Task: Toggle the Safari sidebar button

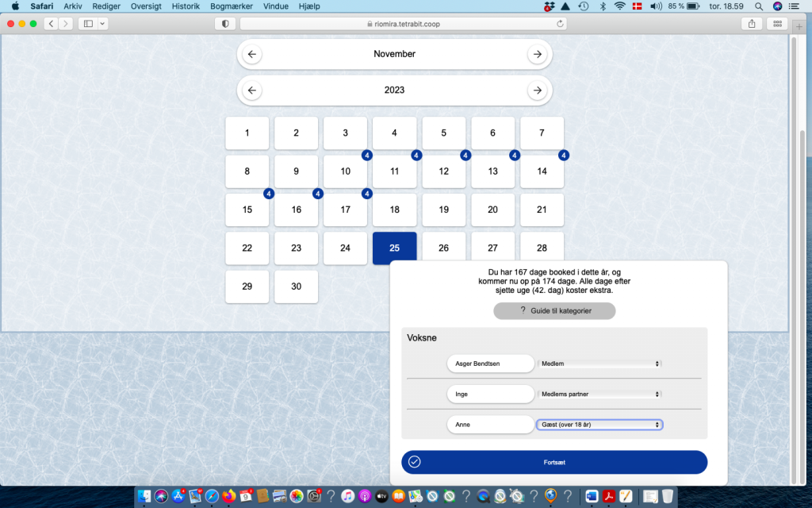Action: (88, 24)
